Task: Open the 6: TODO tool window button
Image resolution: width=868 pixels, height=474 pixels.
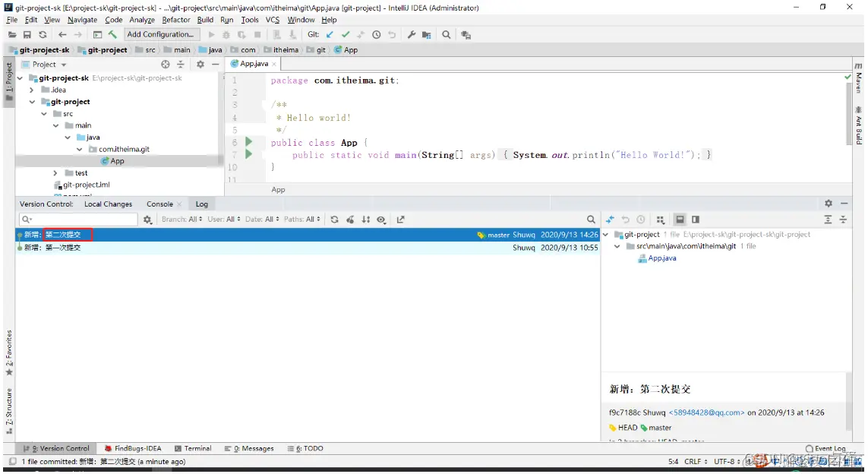Action: click(305, 448)
